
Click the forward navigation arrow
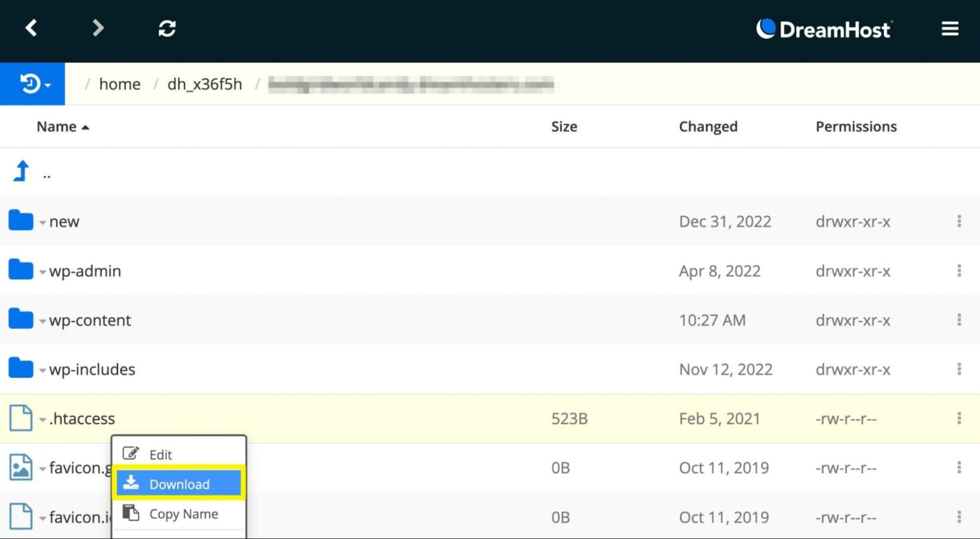point(98,28)
